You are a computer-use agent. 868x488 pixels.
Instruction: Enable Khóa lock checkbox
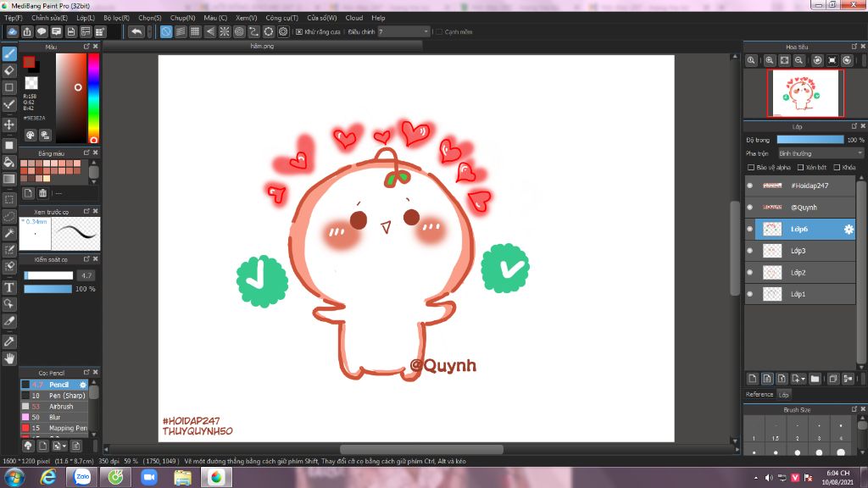coord(837,167)
